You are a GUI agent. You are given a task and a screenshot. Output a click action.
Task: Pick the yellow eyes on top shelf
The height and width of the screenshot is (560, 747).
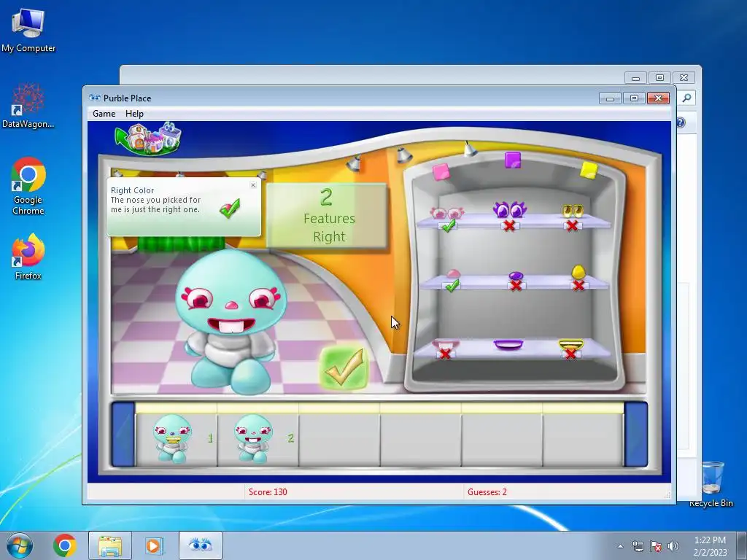(573, 211)
